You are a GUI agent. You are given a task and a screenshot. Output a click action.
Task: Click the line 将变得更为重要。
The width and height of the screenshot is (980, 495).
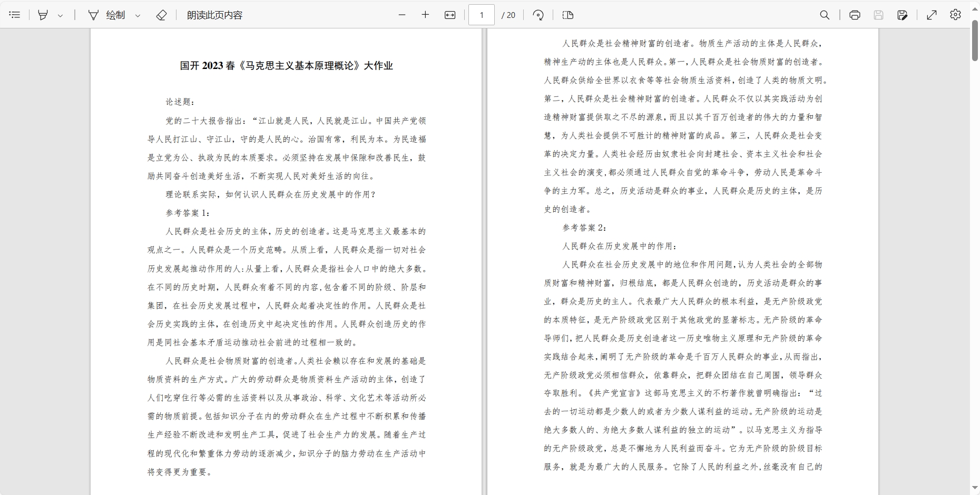click(x=180, y=472)
